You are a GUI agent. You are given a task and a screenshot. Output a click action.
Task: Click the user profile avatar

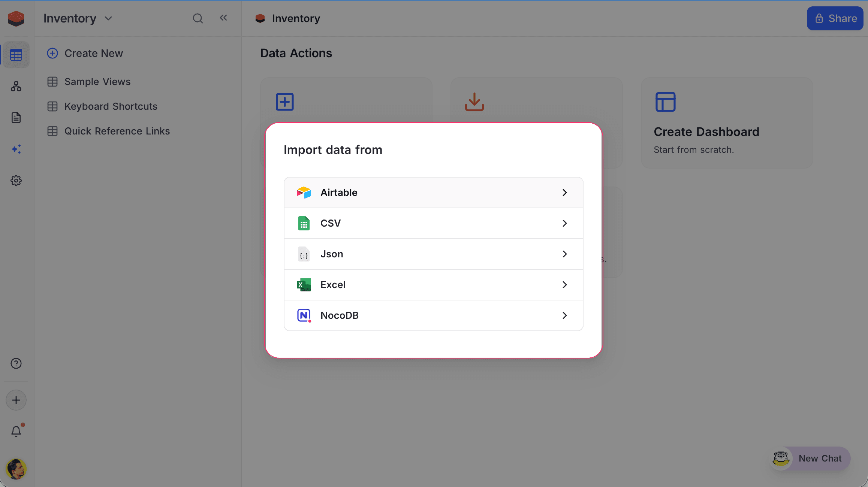pyautogui.click(x=16, y=469)
